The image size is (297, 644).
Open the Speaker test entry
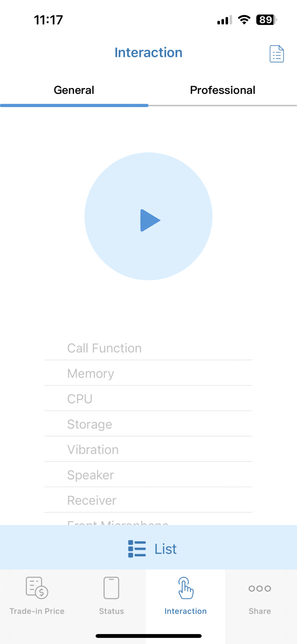pyautogui.click(x=148, y=475)
